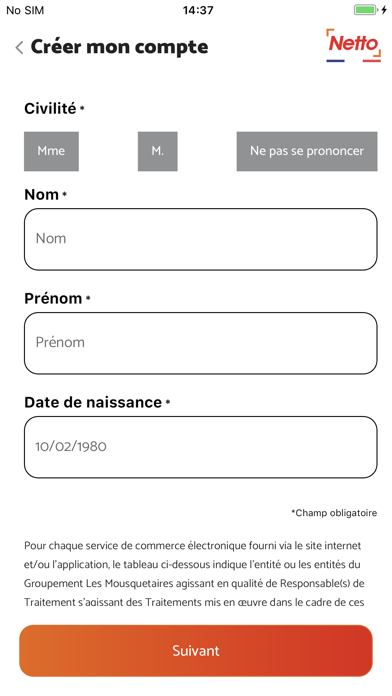Tap the No SIM carrier indicator
The image size is (392, 696).
click(25, 10)
